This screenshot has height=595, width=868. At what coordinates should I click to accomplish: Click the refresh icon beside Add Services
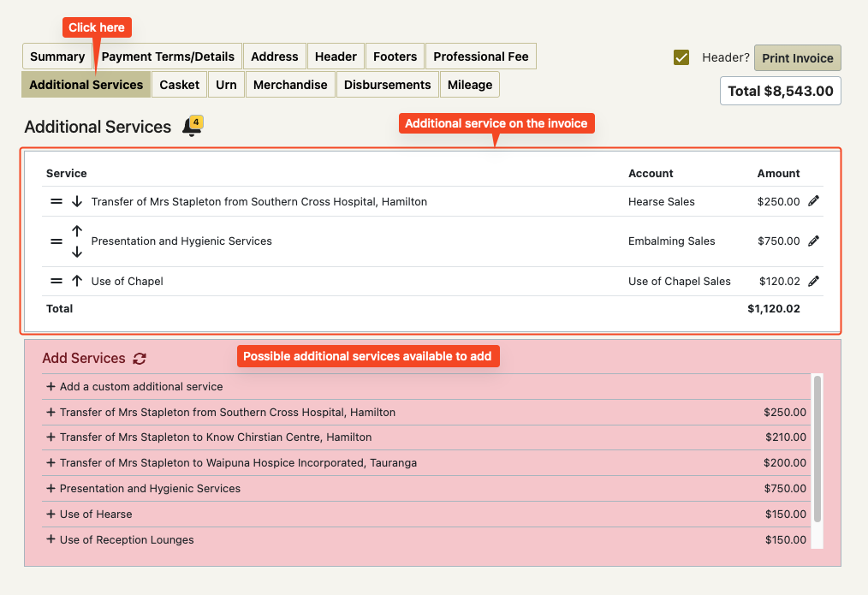point(140,359)
